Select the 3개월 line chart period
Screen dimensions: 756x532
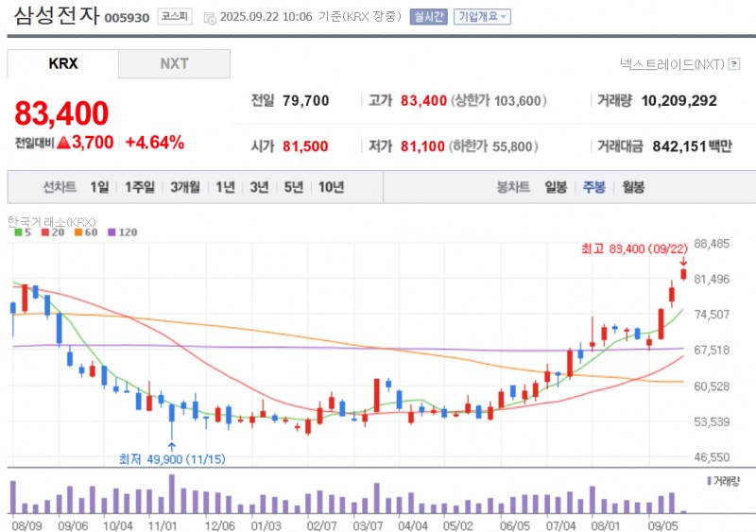point(185,187)
